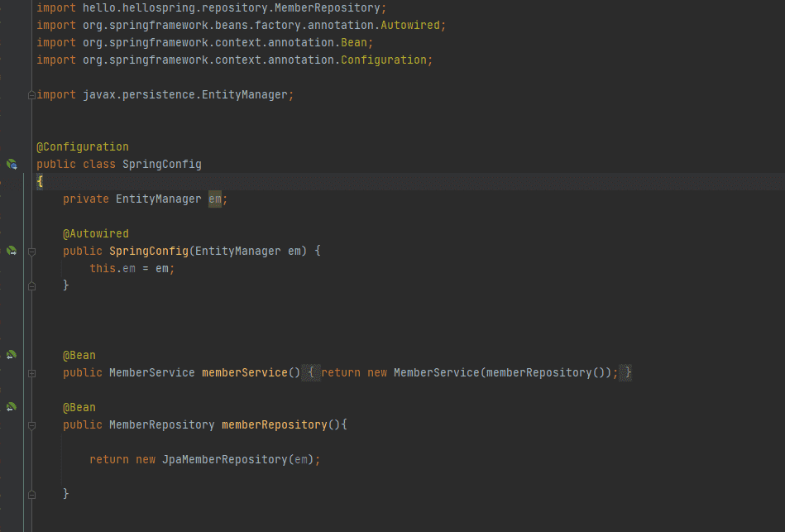Click the private keyword of the em field

pyautogui.click(x=85, y=199)
